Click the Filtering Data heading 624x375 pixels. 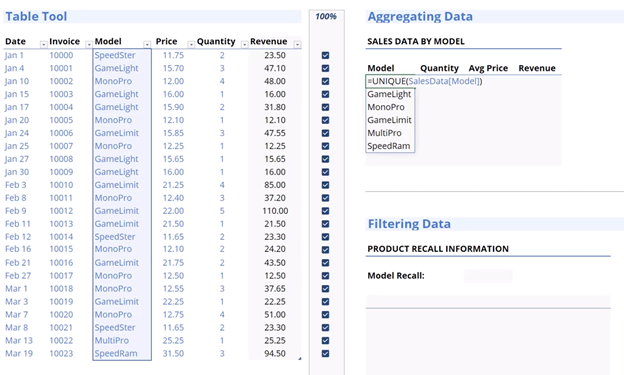tap(409, 224)
